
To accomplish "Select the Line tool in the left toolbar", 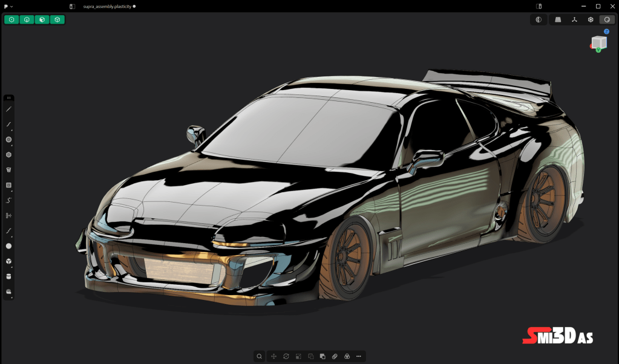I will coord(8,109).
